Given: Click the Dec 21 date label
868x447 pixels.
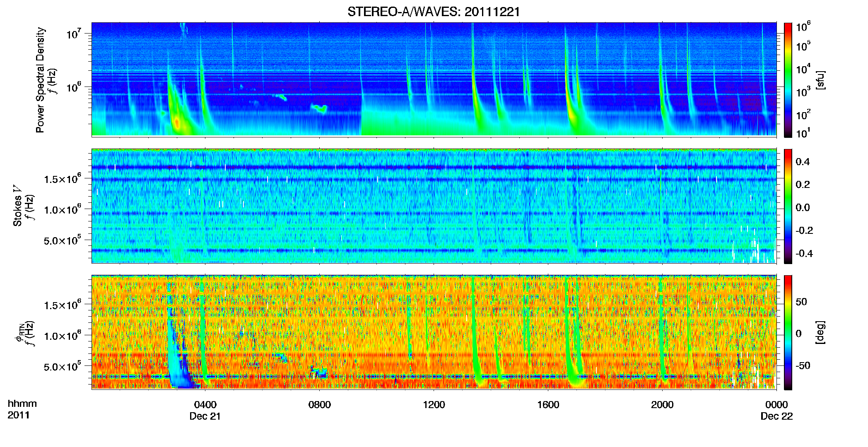Looking at the screenshot, I should click(205, 416).
